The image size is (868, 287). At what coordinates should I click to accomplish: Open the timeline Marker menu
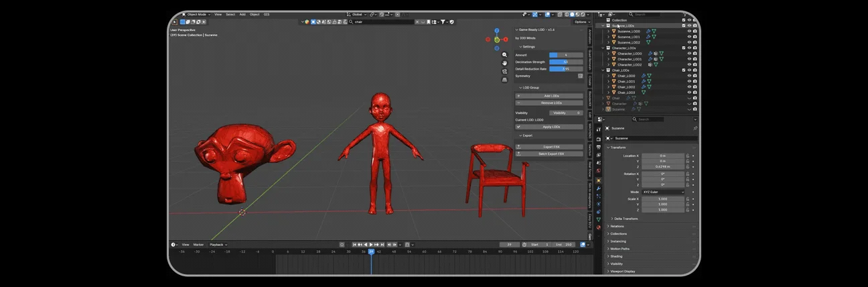(198, 245)
